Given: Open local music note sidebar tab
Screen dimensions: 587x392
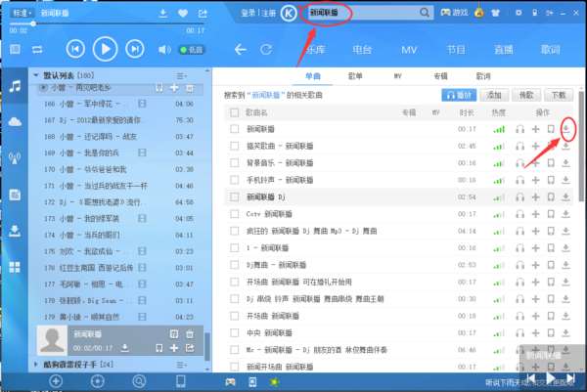Looking at the screenshot, I should [x=15, y=86].
